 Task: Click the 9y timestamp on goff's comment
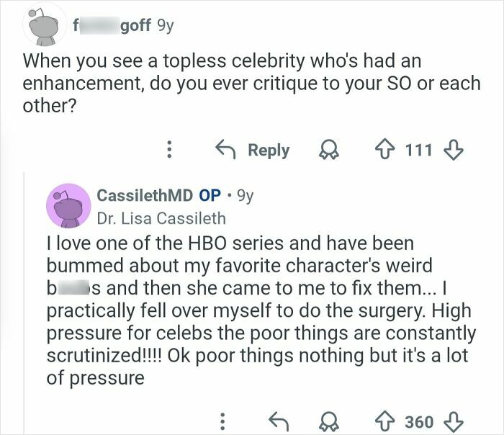pyautogui.click(x=164, y=26)
